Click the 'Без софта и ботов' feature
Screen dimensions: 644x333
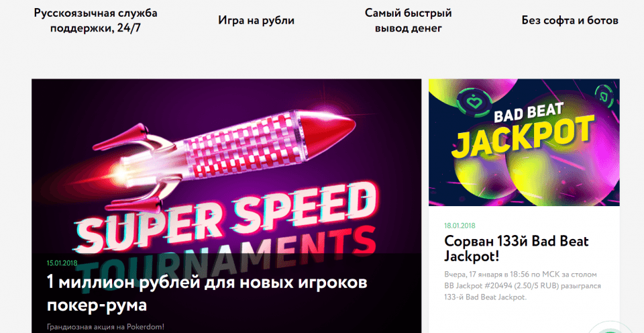click(570, 20)
